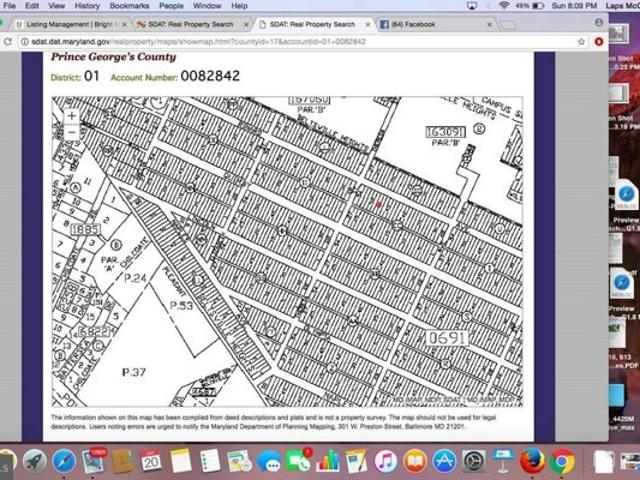Close the active SDAT Real Property Search tab
The width and height of the screenshot is (640, 480).
pos(368,24)
